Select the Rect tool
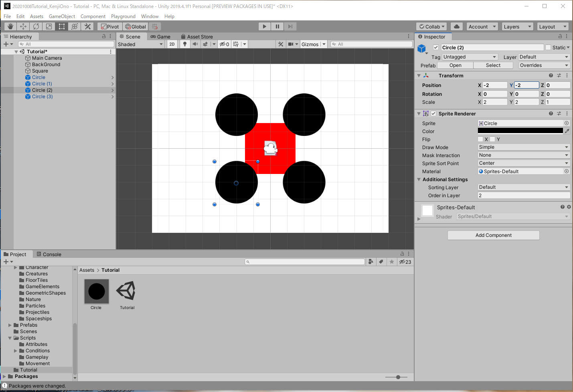 point(62,26)
